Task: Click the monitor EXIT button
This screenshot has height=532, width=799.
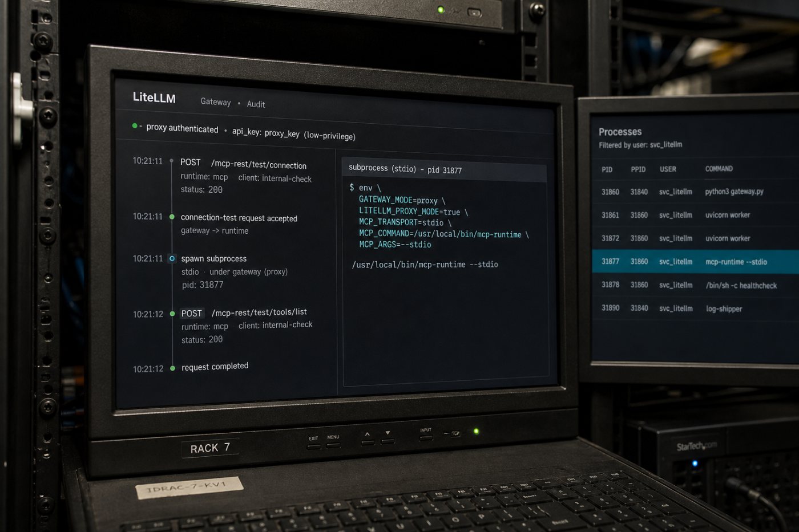Action: tap(313, 446)
